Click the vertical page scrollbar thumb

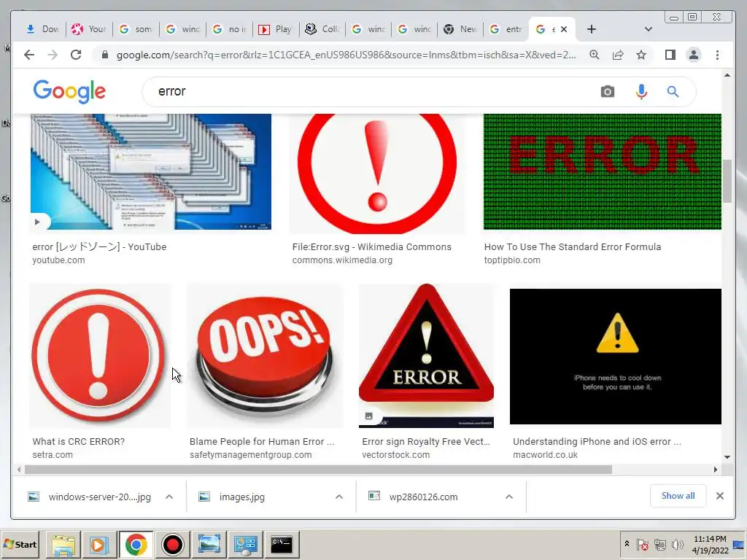727,182
